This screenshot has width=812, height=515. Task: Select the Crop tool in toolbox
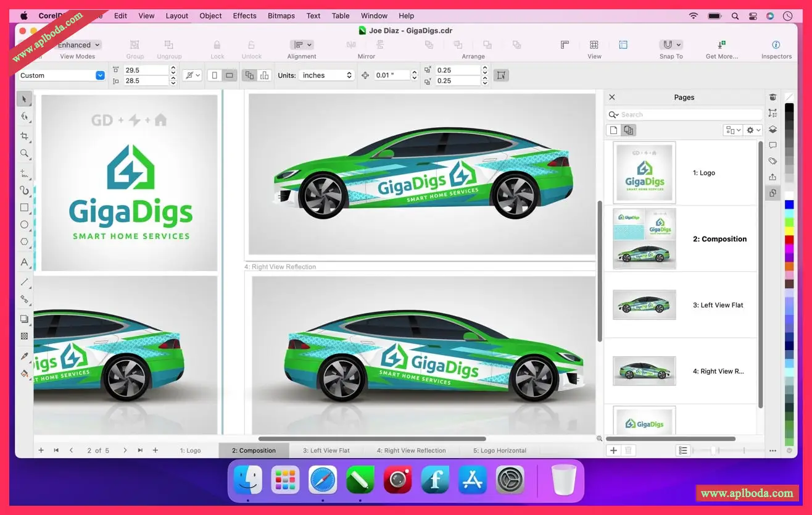(25, 136)
